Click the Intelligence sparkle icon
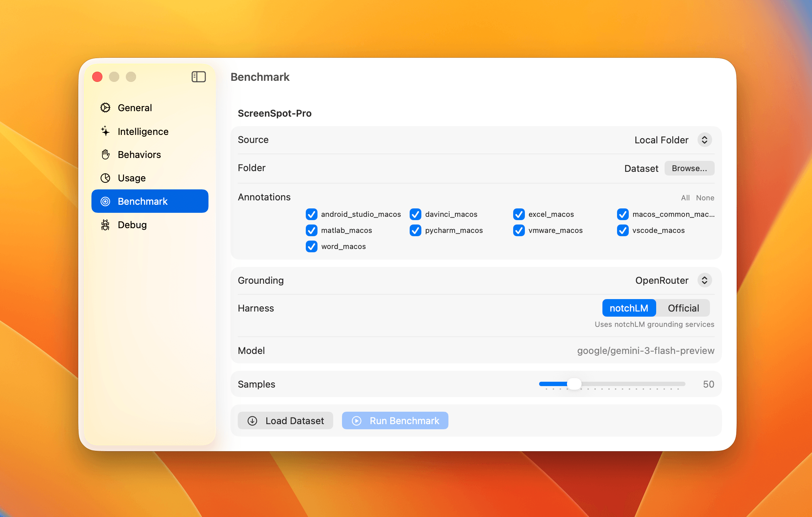Image resolution: width=812 pixels, height=517 pixels. coord(105,131)
